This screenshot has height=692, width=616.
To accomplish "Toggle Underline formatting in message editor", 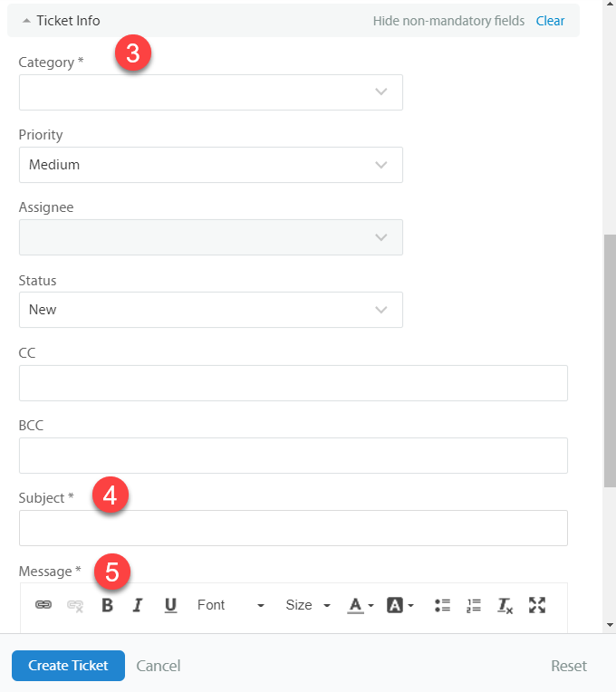I will (x=170, y=605).
